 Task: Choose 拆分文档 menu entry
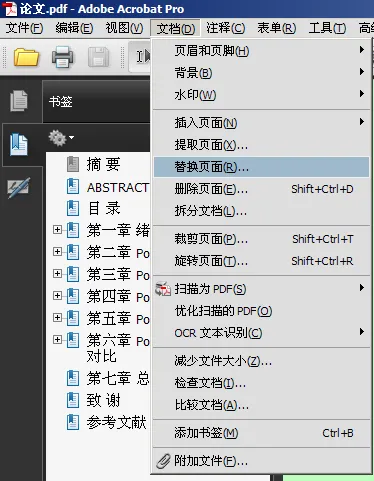[x=262, y=211]
